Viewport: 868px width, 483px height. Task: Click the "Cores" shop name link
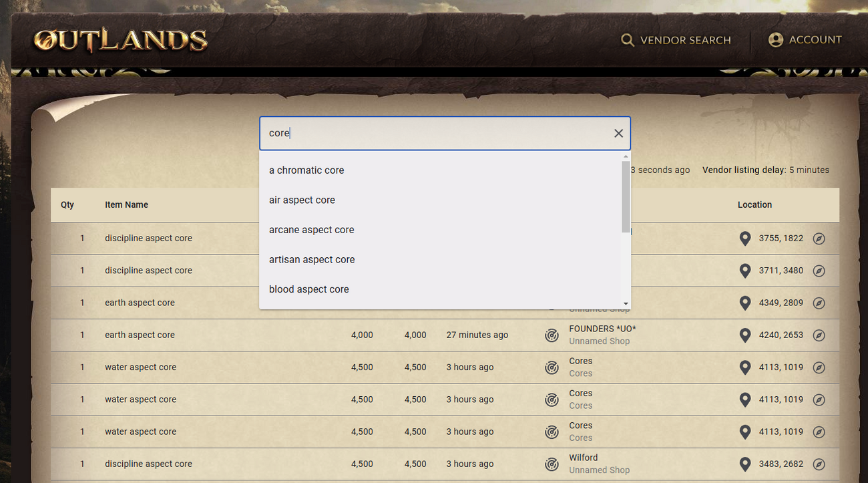pos(580,361)
